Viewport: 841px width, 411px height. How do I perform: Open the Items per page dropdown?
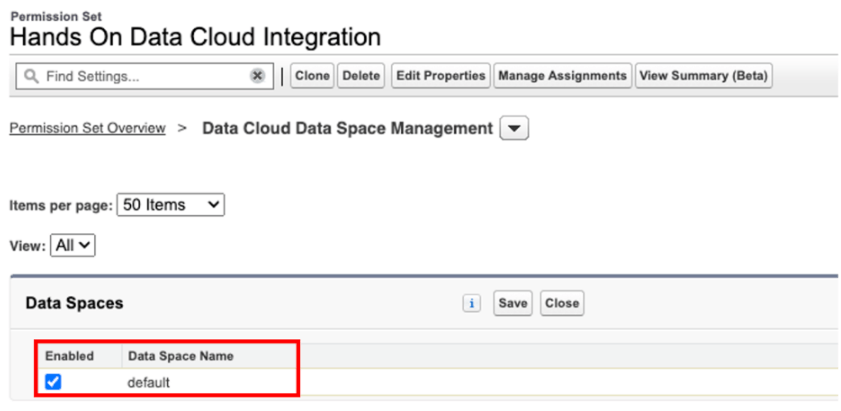tap(170, 205)
